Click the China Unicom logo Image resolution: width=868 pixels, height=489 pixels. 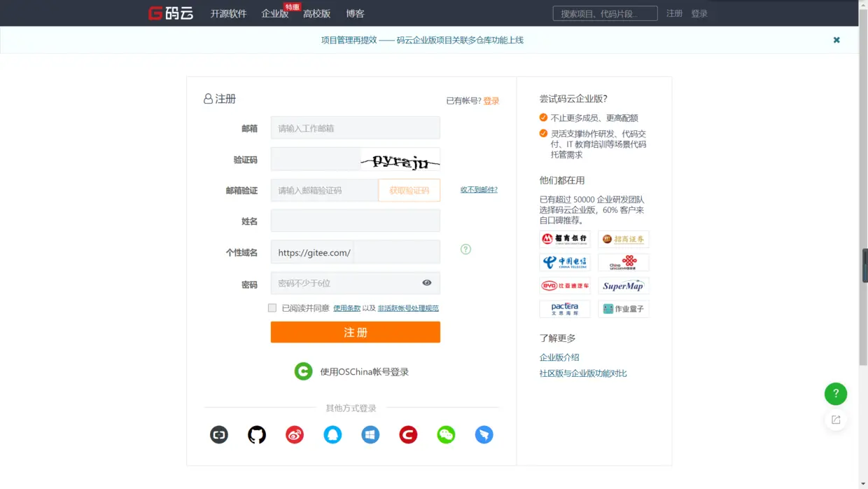click(x=624, y=262)
